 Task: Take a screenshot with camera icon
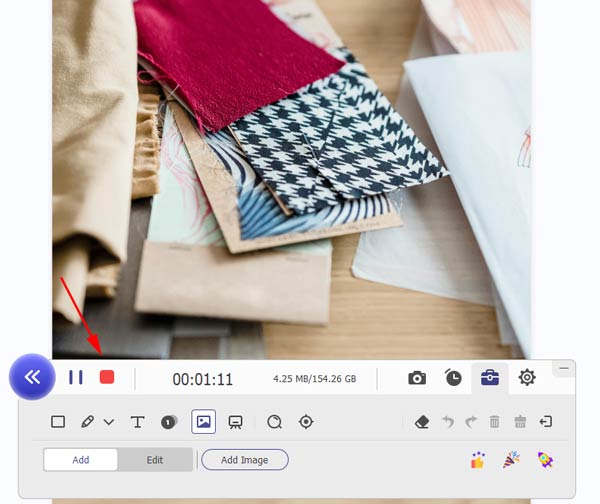pyautogui.click(x=417, y=378)
